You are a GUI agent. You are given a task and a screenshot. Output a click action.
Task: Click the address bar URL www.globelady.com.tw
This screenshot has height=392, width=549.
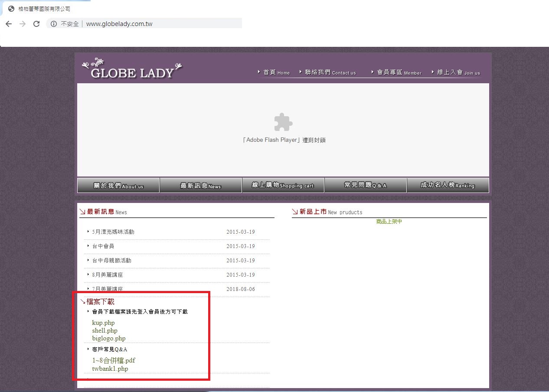[x=119, y=24]
